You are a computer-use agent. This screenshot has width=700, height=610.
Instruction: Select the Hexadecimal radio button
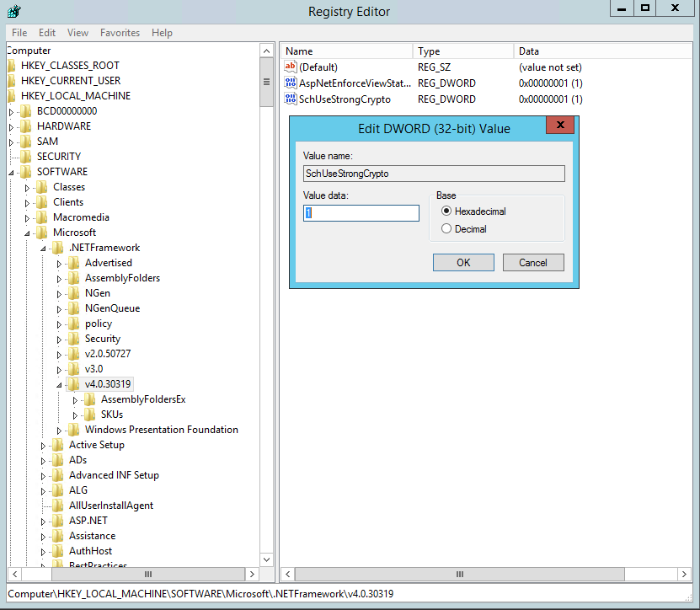click(446, 211)
